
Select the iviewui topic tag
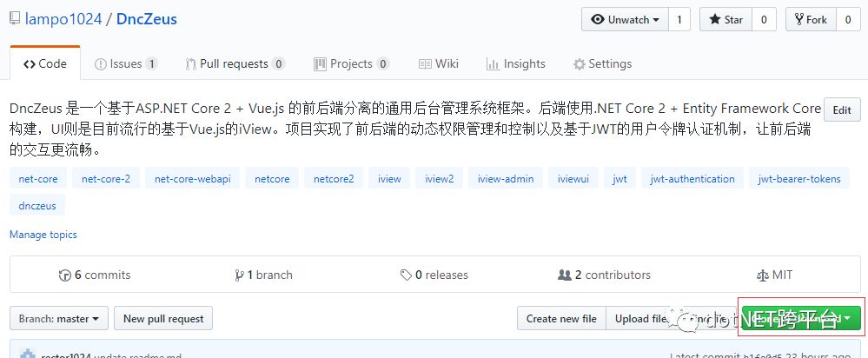tap(573, 179)
